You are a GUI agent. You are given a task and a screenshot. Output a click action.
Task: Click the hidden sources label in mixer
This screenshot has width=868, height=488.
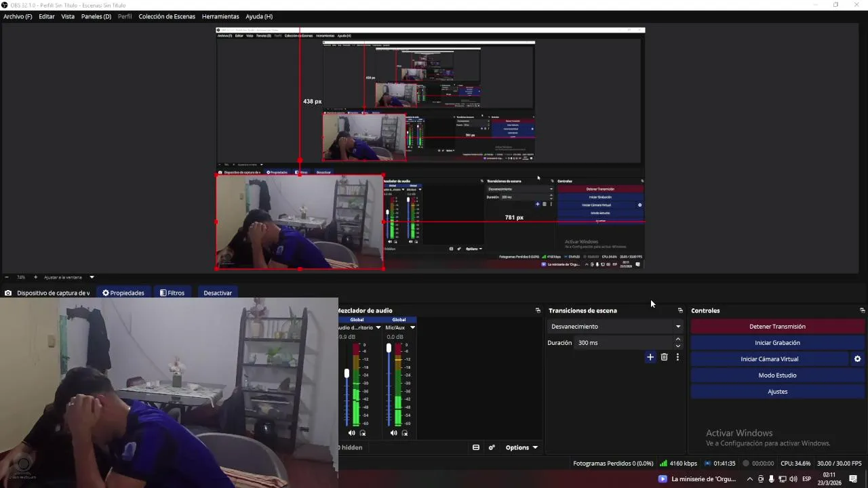pos(351,447)
